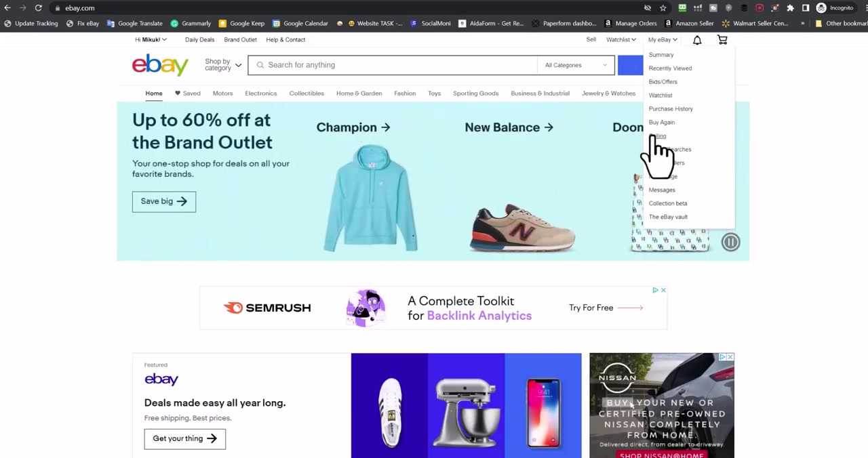This screenshot has height=458, width=868.
Task: Open the browser Extensions puzzle icon
Action: click(x=790, y=8)
